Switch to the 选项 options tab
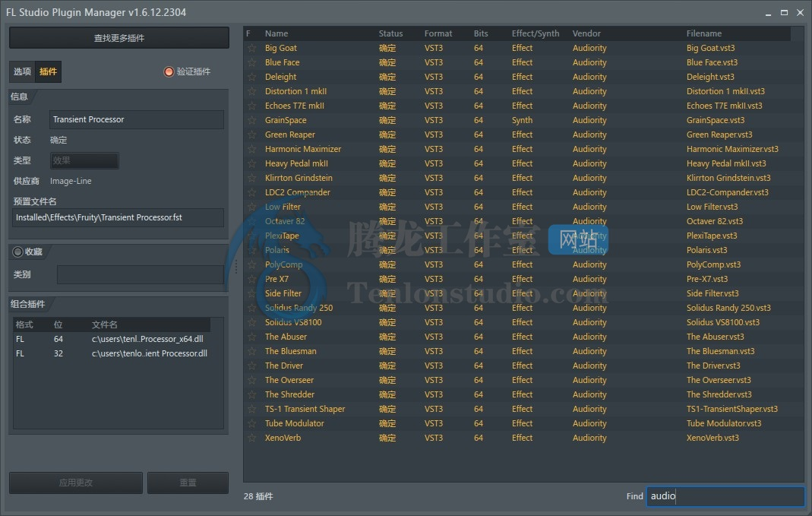The image size is (812, 516). 22,71
